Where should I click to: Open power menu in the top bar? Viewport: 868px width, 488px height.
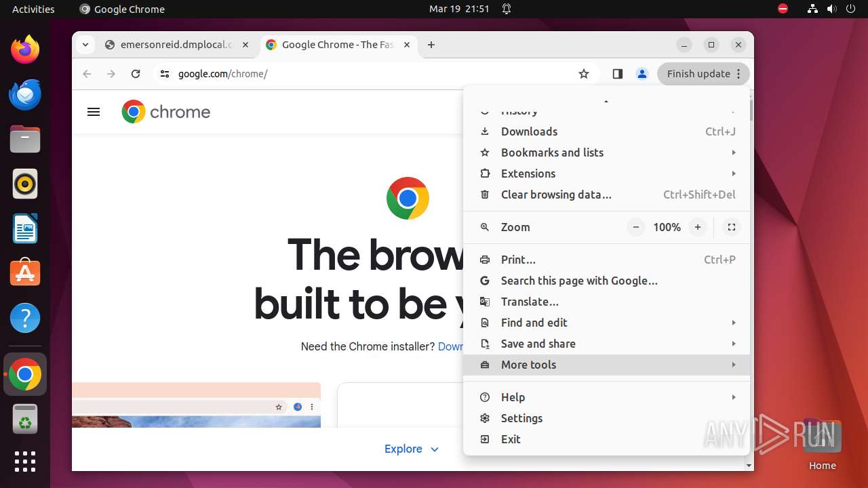pos(850,9)
